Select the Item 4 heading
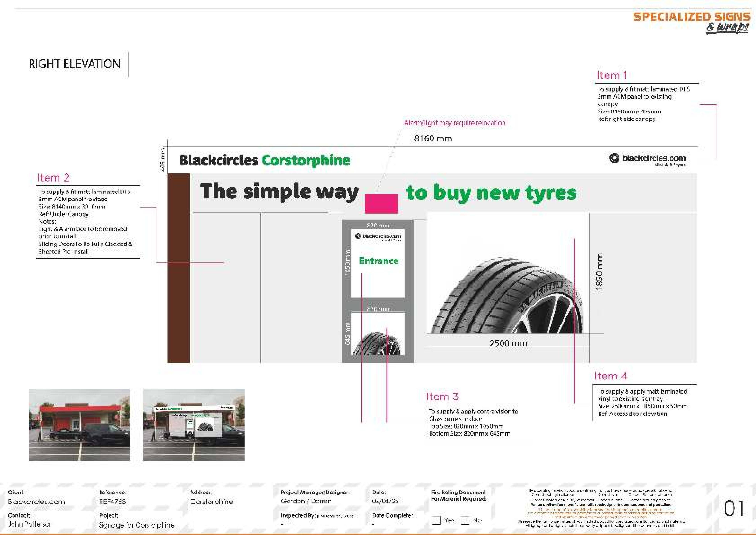 [x=610, y=376]
